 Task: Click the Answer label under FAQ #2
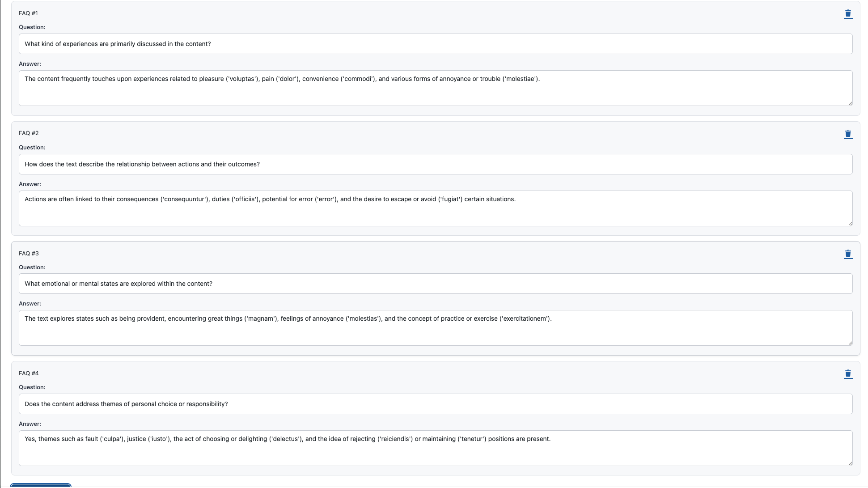[x=30, y=184]
